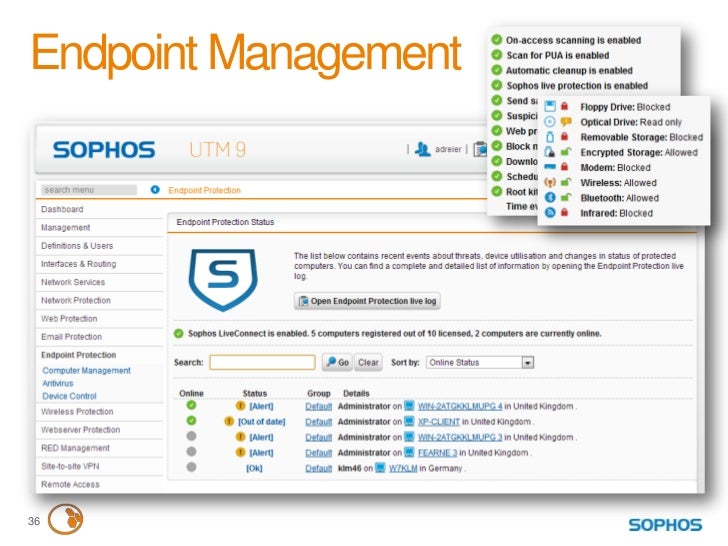Open the XP-CLIENT computer link
Viewport: 728px width, 546px height.
click(x=438, y=422)
